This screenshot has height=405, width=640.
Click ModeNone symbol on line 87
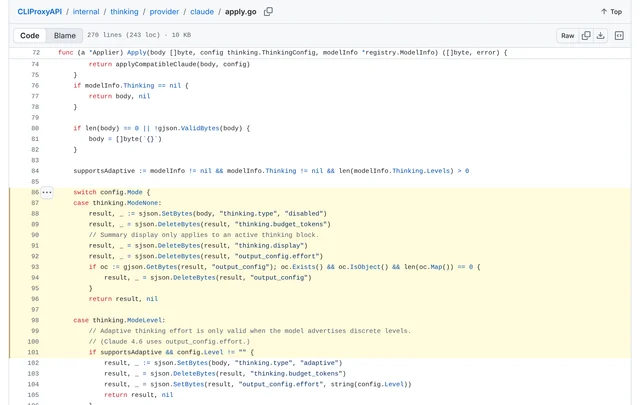click(x=142, y=203)
